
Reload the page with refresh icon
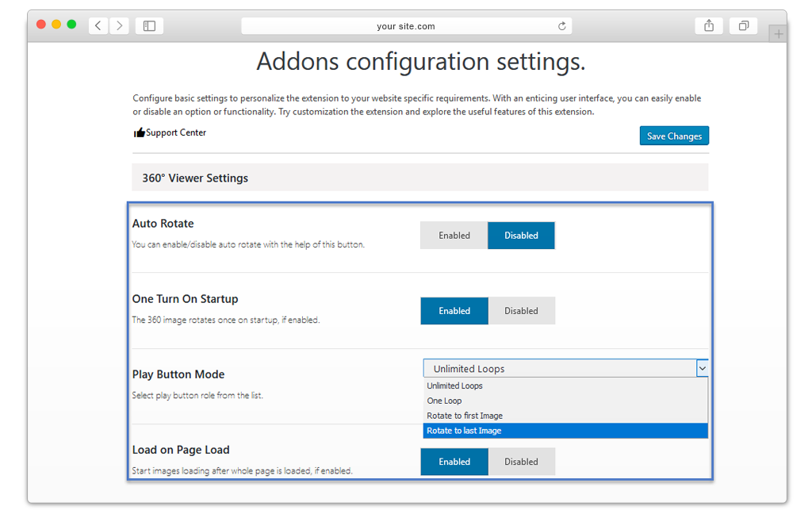(x=562, y=26)
